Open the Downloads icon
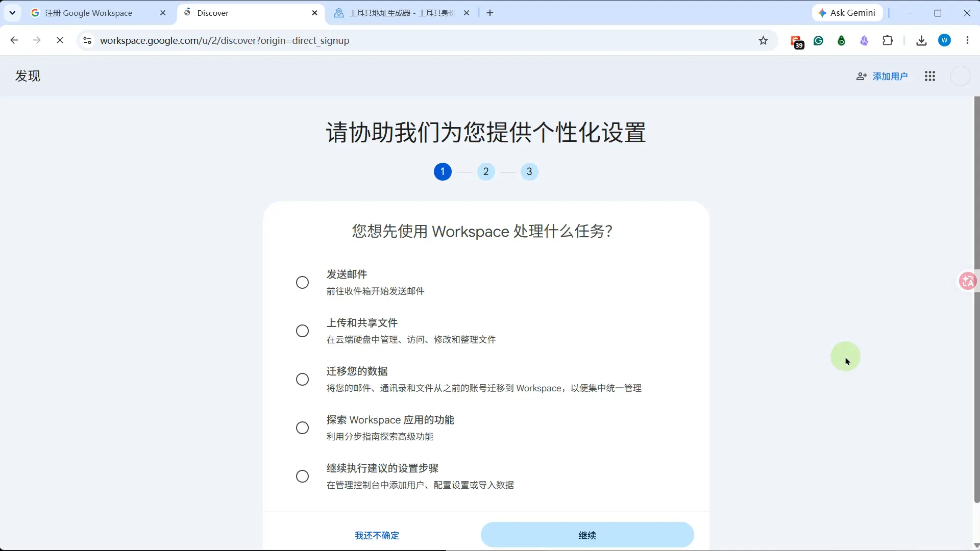980x551 pixels. pyautogui.click(x=921, y=40)
